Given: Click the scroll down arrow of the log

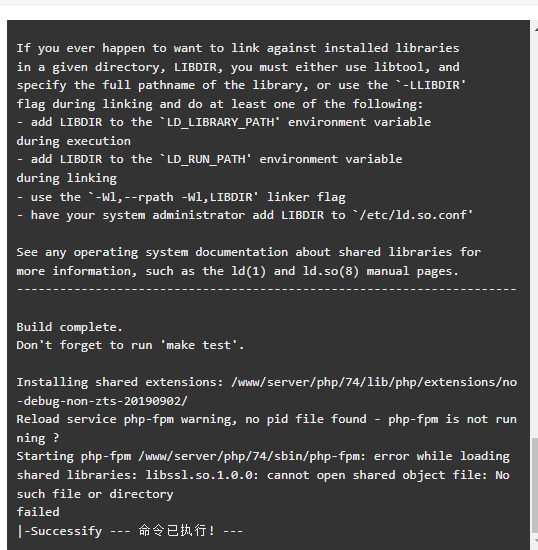Looking at the screenshot, I should coord(536,540).
